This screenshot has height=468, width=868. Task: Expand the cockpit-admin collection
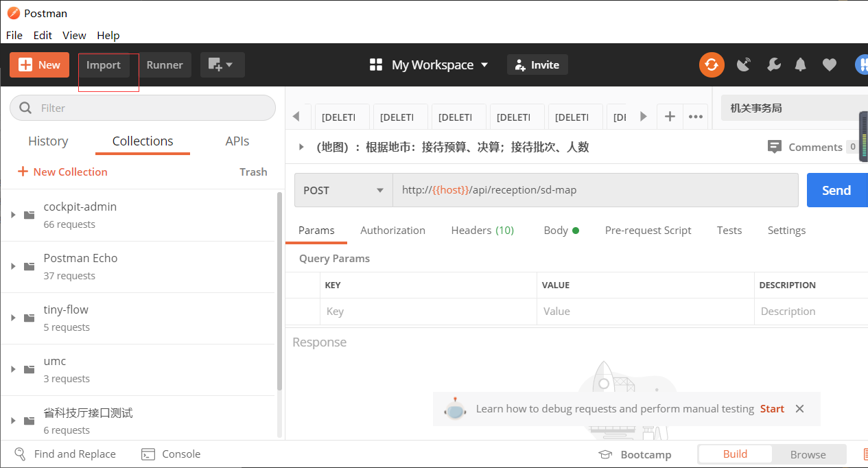coord(13,215)
